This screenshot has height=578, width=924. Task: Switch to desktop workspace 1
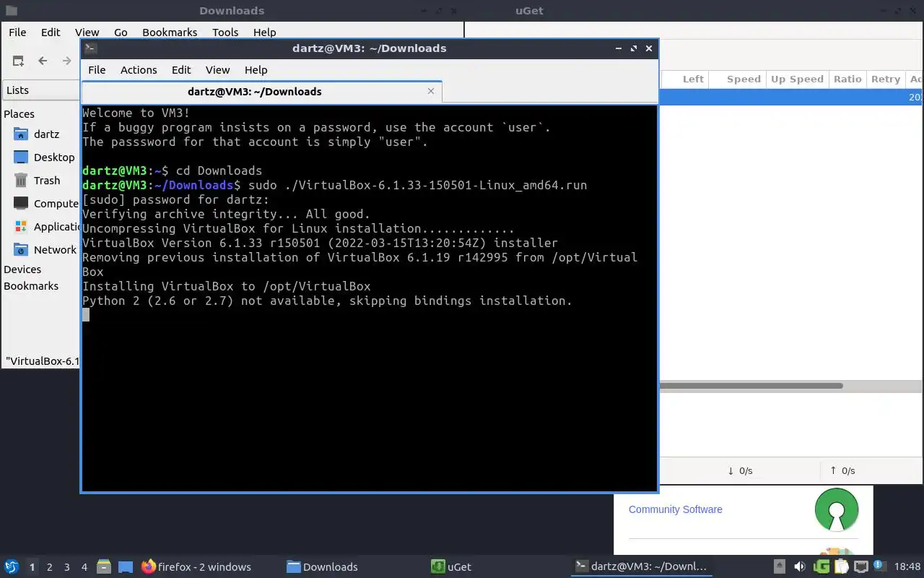coord(32,567)
